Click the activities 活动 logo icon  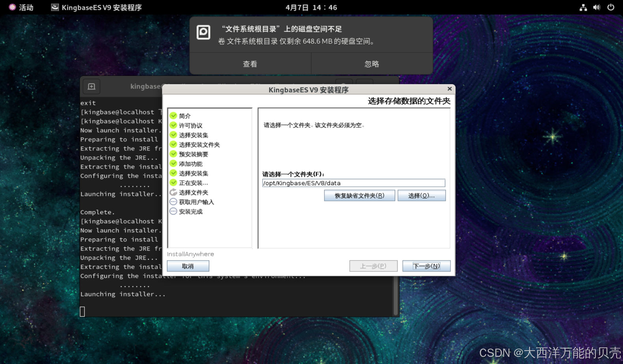pos(12,7)
